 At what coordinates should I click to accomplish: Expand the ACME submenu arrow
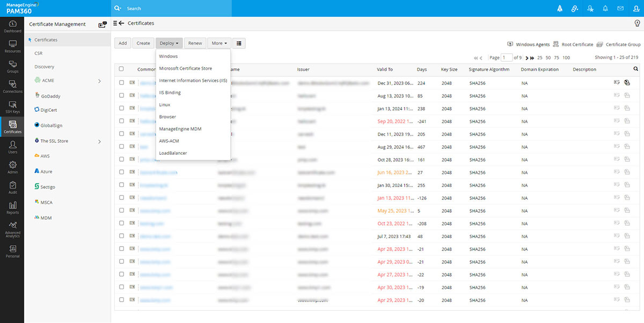[x=99, y=81]
